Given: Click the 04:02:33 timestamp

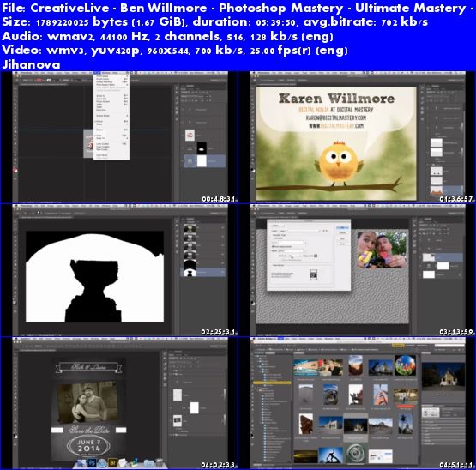Looking at the screenshot, I should (218, 465).
